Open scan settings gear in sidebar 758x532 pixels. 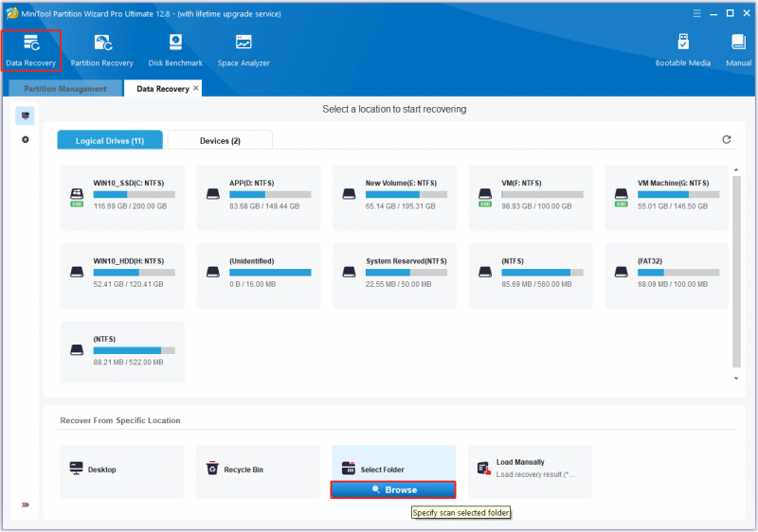(x=26, y=139)
